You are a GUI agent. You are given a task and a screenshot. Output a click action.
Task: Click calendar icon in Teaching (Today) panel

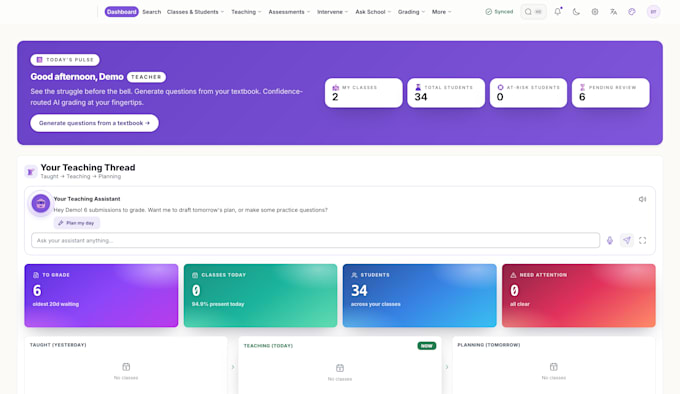pos(340,368)
